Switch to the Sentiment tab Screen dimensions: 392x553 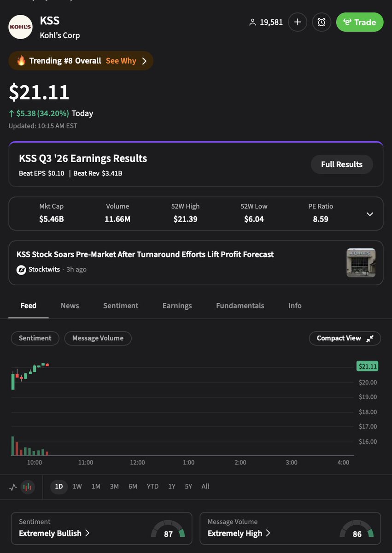click(121, 306)
